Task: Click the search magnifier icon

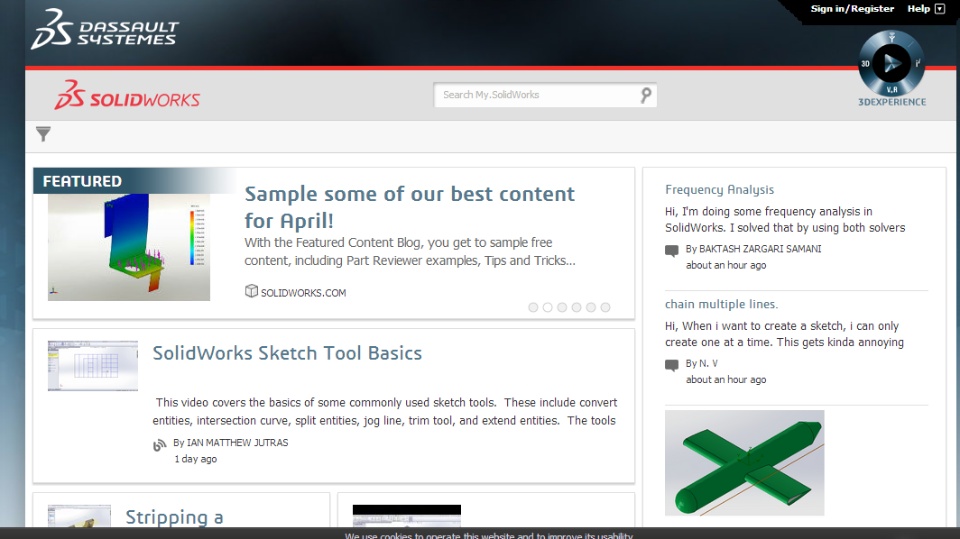Action: click(646, 95)
